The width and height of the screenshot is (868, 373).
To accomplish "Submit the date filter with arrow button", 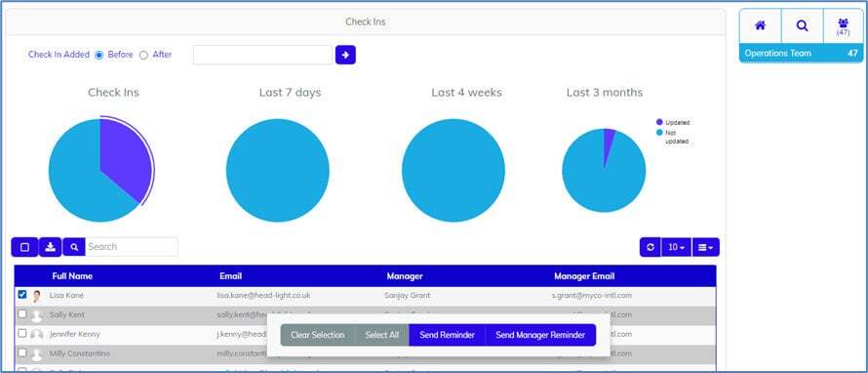I will click(345, 55).
